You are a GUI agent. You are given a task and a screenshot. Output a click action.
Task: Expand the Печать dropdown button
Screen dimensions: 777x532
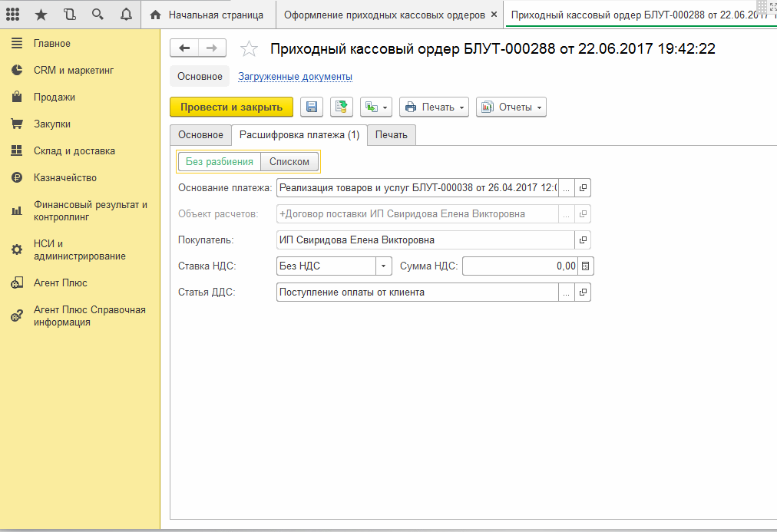click(x=435, y=107)
